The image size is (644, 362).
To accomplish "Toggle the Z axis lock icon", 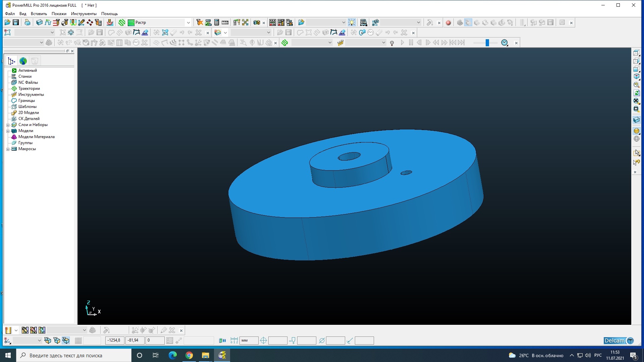I will coord(66,341).
